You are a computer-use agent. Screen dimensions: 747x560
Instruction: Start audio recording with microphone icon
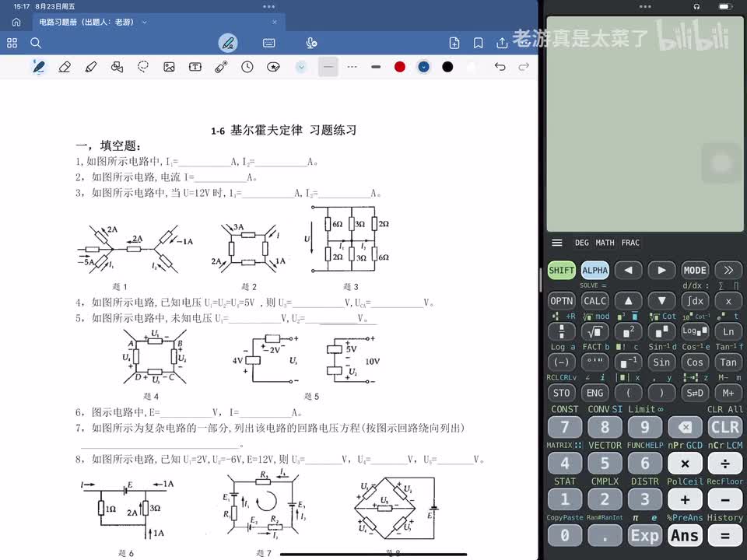311,44
